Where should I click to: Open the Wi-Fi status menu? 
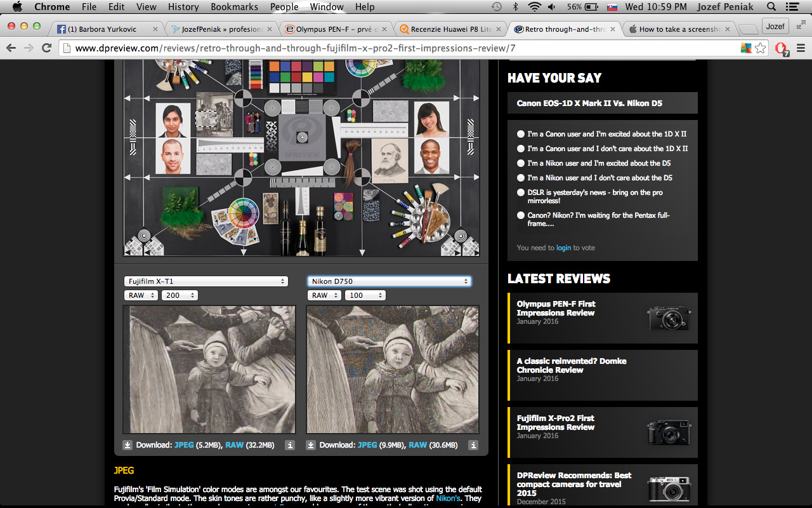(x=534, y=7)
